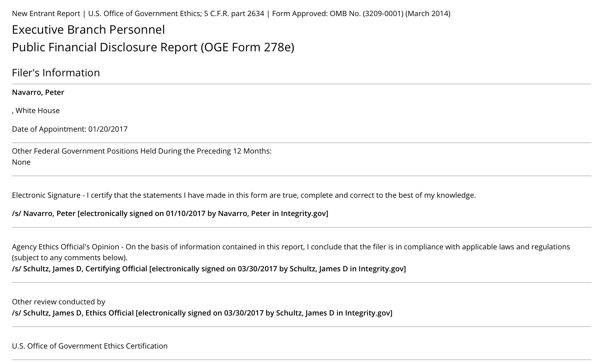Click Navarro's electronic signature dated 01/10/2017
This screenshot has height=364, width=602.
170,214
